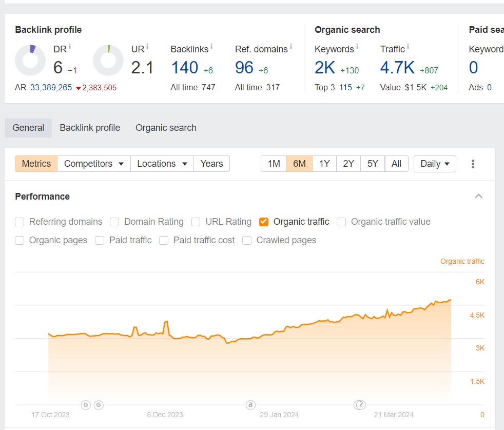Screen dimensions: 504x430
Task: Click the AR value 33,389,265
Action: pos(51,87)
